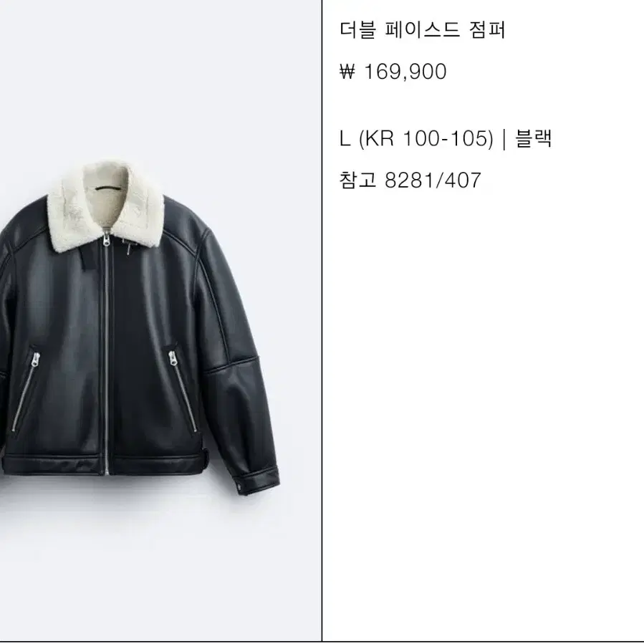Click the won currency symbol
Screen dimensions: 644x644
[x=347, y=72]
